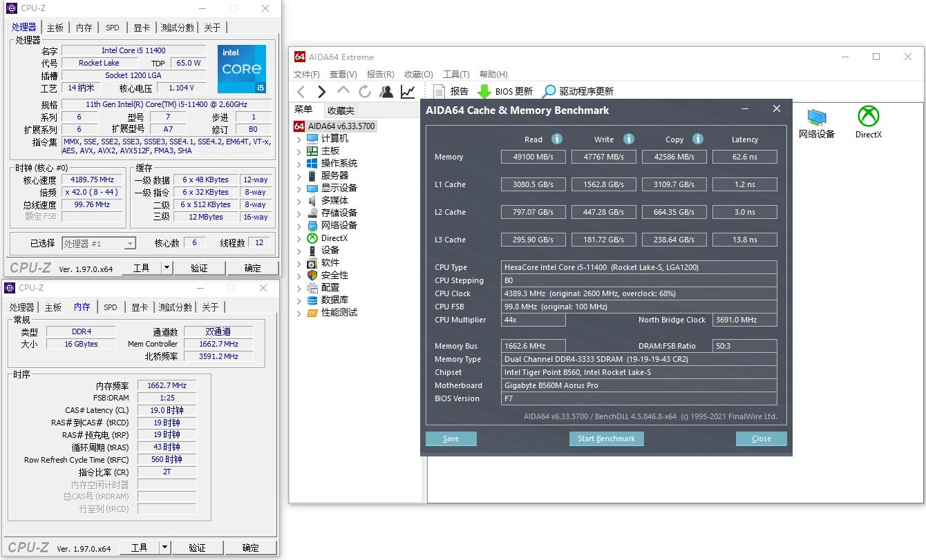Click the 报告 report icon in toolbar
Image resolution: width=926 pixels, height=560 pixels.
point(439,92)
